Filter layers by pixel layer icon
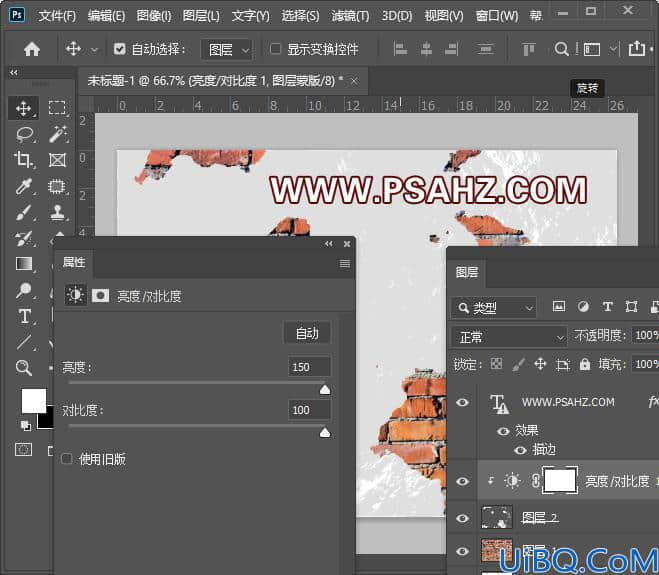Screen dimensions: 659x575 559,306
